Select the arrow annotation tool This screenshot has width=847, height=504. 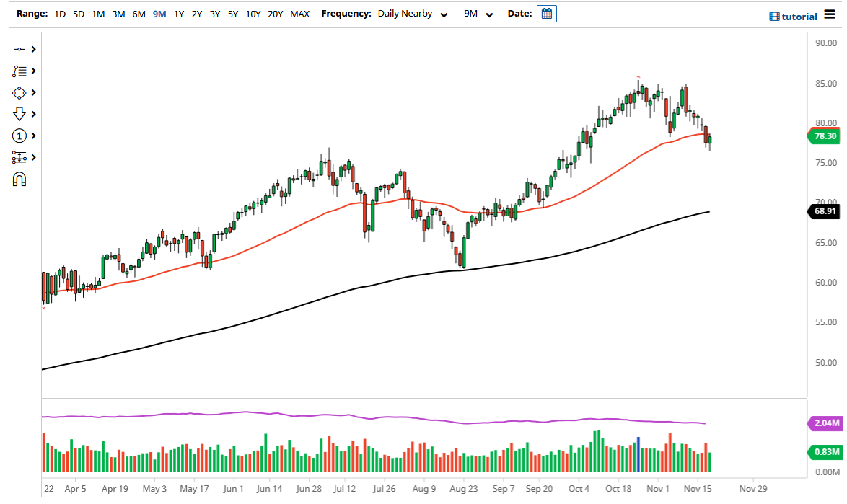pyautogui.click(x=19, y=114)
